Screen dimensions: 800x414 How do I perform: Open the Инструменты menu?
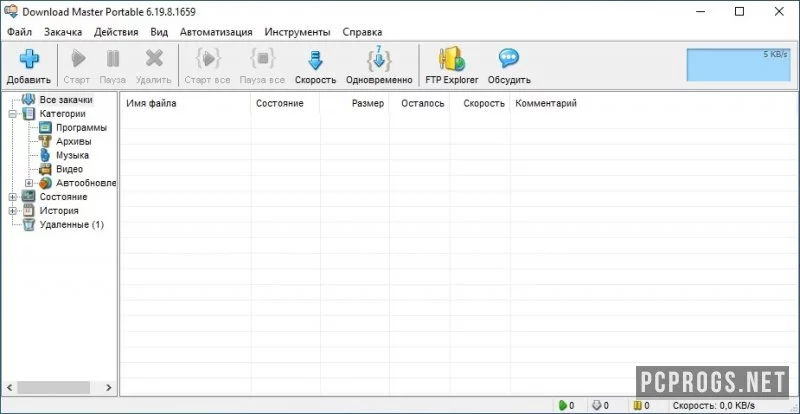(x=297, y=32)
